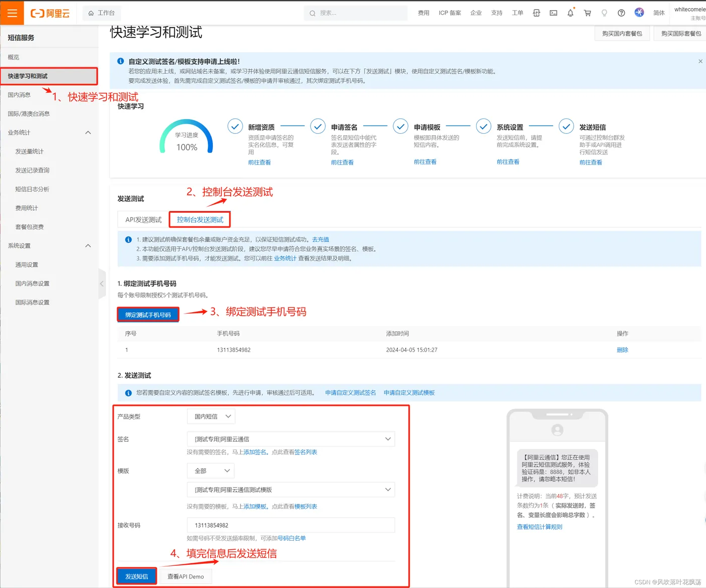Click 前往查看 under the 发送短信 step
Image resolution: width=706 pixels, height=588 pixels.
591,162
